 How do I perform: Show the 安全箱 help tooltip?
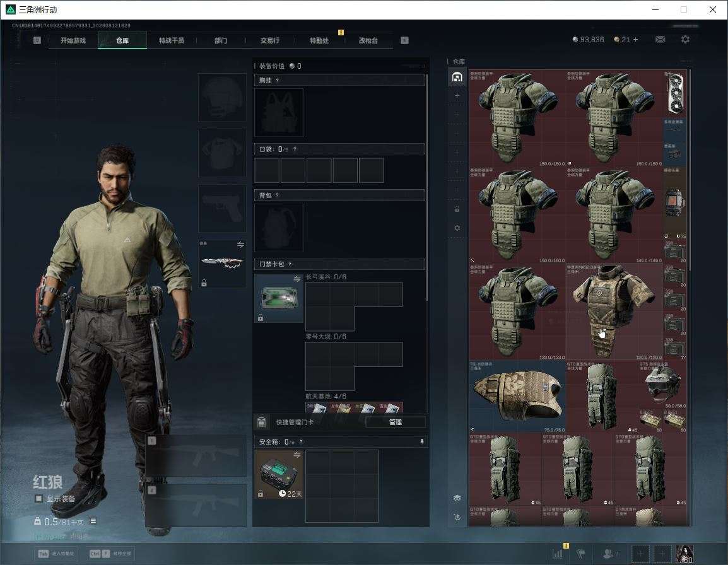[x=301, y=441]
